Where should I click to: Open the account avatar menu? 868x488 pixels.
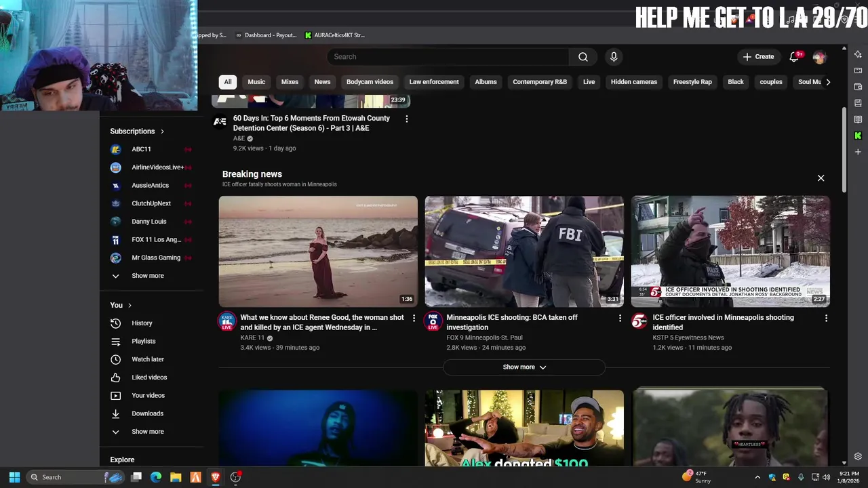click(x=819, y=57)
